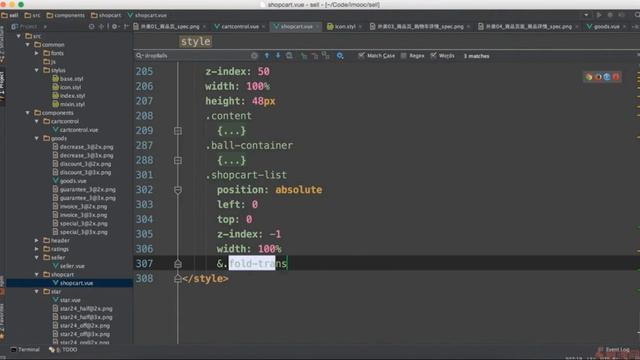Click the collapse-all icon in Project panel

tap(102, 27)
